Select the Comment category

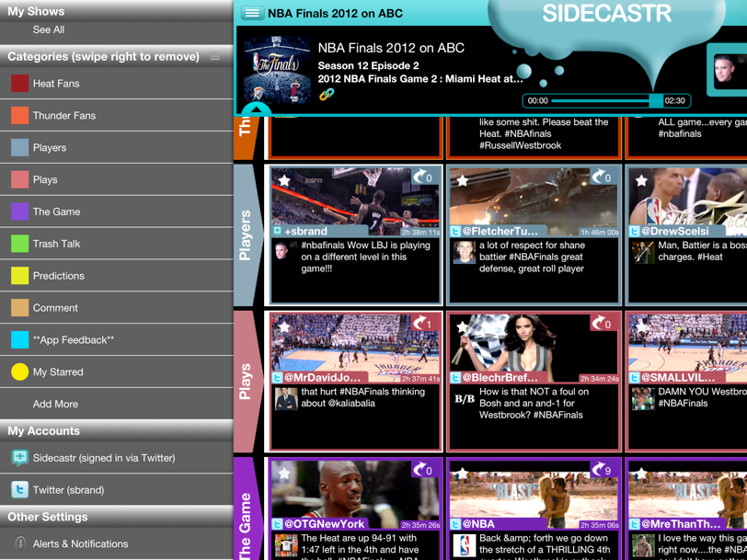(117, 308)
